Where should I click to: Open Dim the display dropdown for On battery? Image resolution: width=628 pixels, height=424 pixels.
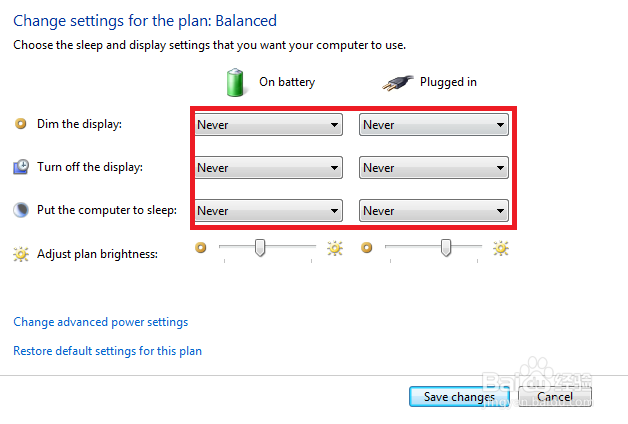click(268, 125)
